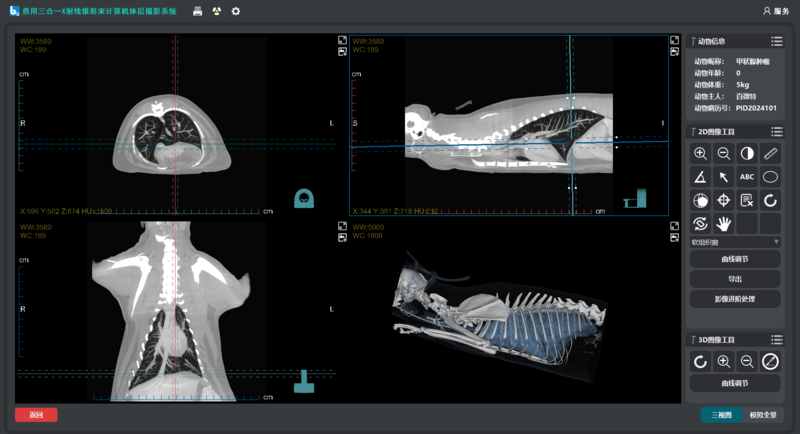Select the ellipse region tool
Screen dimensions: 800x434
click(770, 176)
